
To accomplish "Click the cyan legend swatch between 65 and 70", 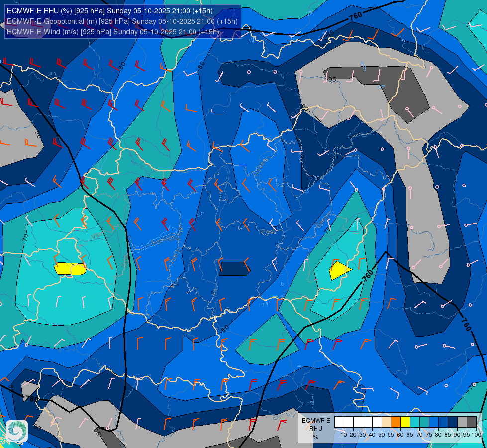I will tap(415, 422).
